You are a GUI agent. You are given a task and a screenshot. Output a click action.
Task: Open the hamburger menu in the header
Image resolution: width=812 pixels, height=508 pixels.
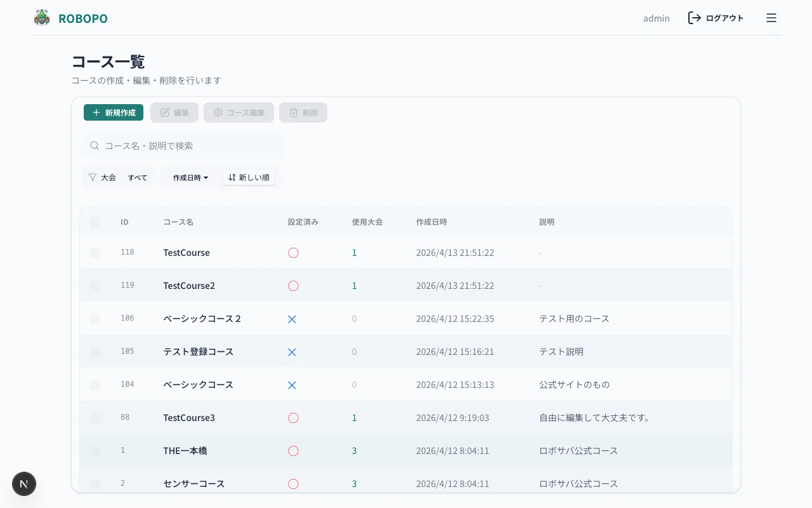tap(771, 18)
